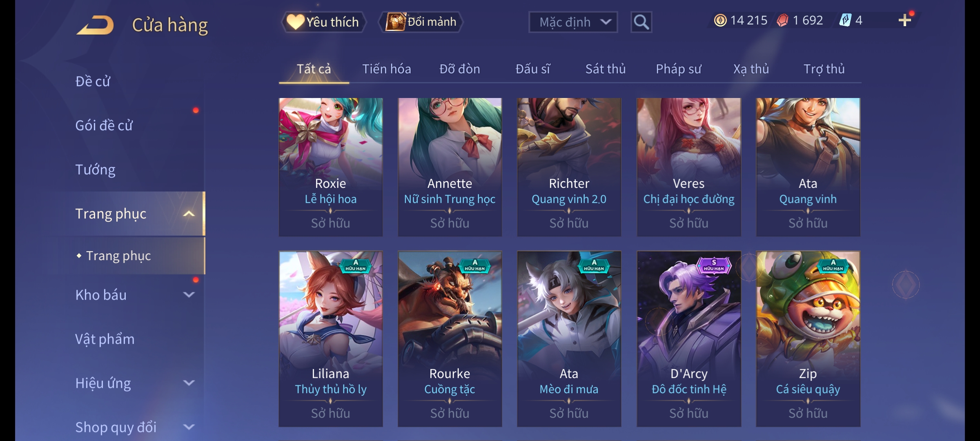
Task: Expand the Kho báu sidebar section
Action: (x=189, y=295)
